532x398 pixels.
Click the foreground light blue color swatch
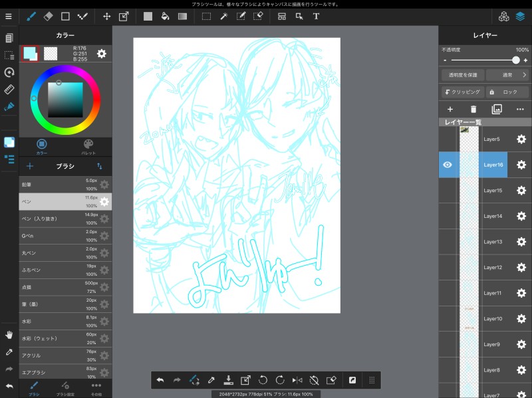coord(29,53)
